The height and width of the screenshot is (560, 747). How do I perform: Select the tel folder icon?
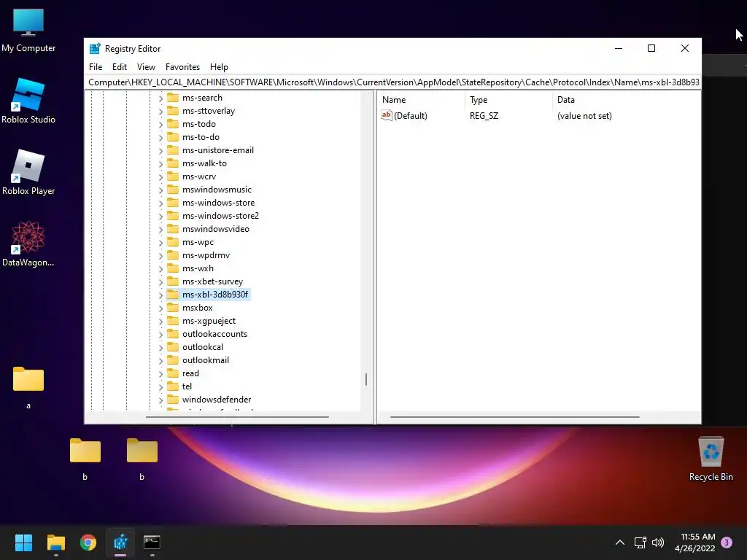[172, 386]
